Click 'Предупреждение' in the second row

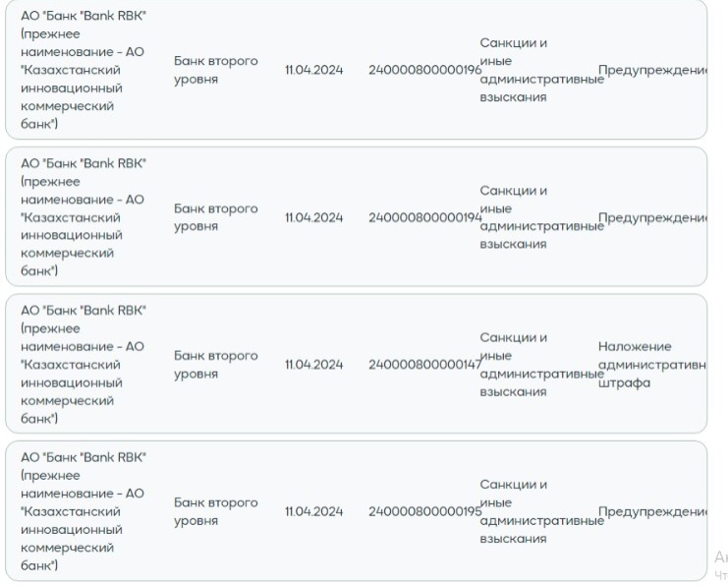pyautogui.click(x=652, y=217)
